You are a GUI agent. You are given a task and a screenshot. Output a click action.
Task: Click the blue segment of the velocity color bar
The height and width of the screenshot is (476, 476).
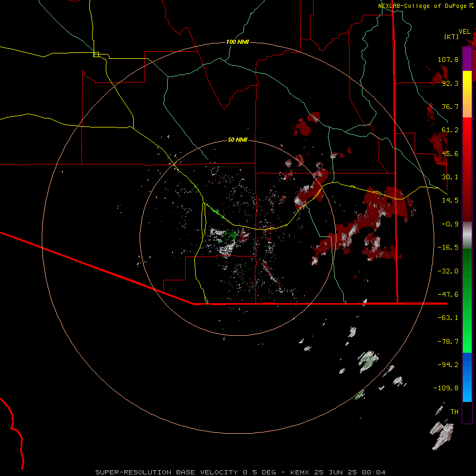(467, 377)
